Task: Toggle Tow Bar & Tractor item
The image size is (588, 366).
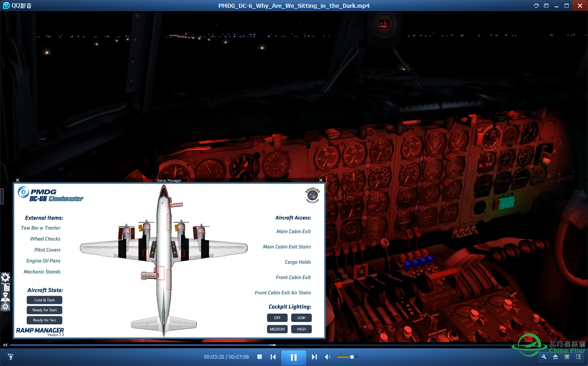Action: [41, 228]
